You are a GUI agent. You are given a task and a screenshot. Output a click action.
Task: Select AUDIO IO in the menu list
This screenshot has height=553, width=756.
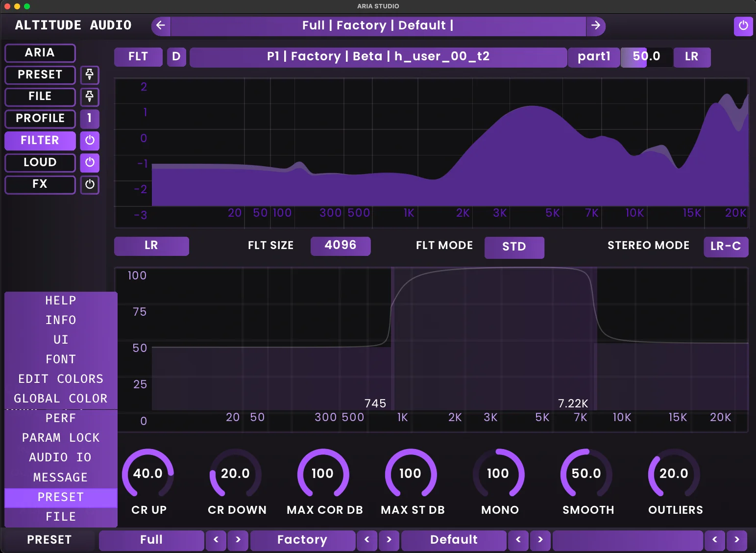point(61,457)
